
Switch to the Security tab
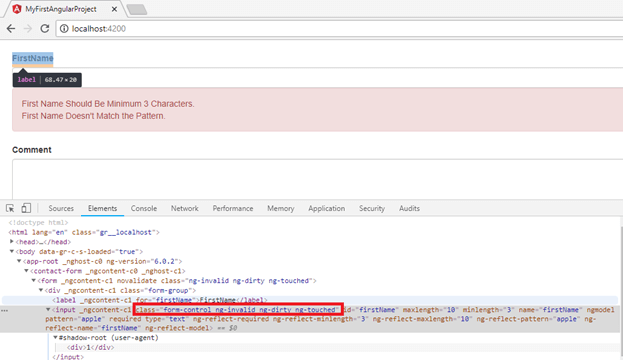[372, 208]
